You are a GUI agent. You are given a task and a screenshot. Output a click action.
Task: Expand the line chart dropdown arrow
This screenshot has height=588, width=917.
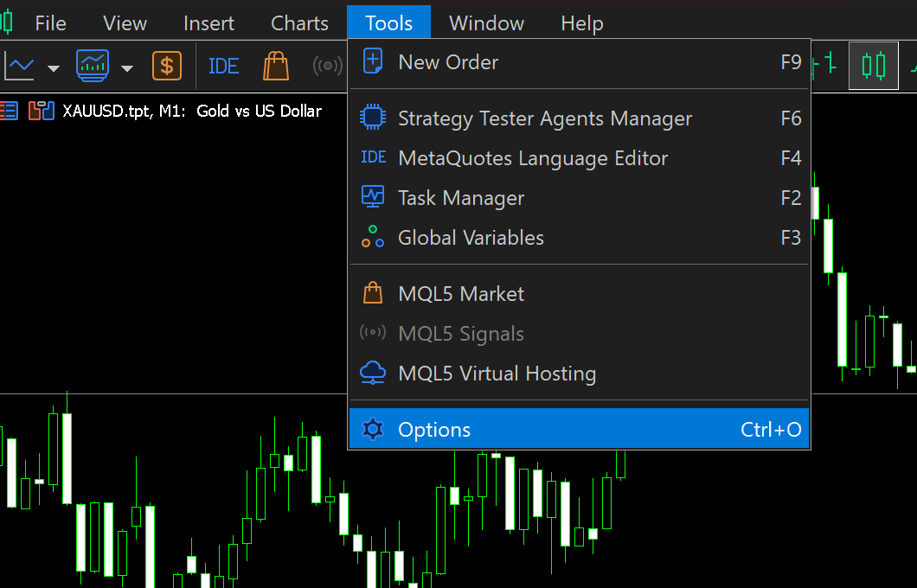pos(54,68)
